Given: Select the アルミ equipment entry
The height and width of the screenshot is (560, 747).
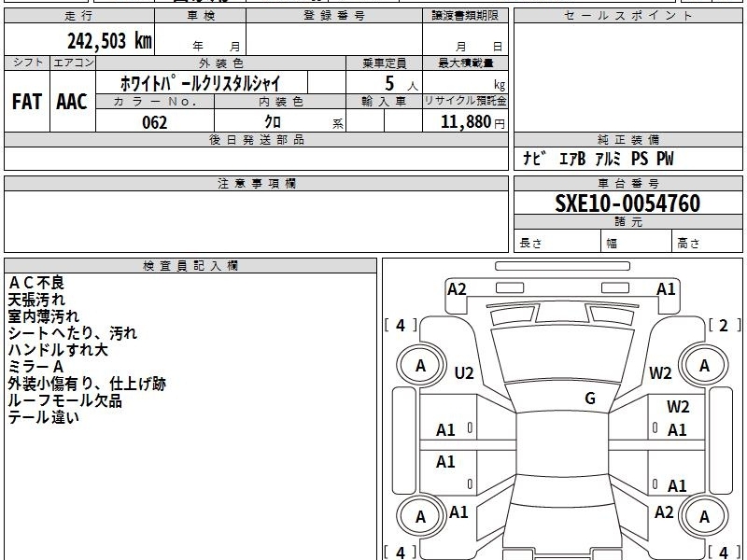Looking at the screenshot, I should pyautogui.click(x=609, y=159).
